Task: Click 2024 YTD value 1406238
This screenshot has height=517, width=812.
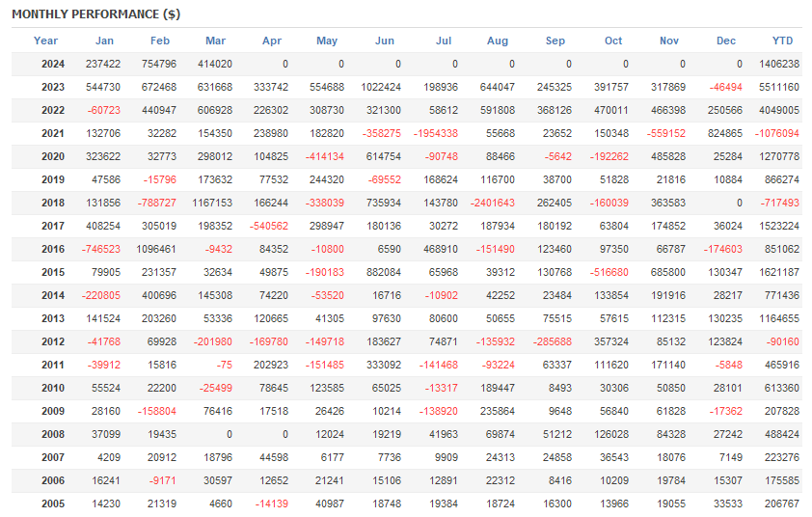Action: coord(779,65)
